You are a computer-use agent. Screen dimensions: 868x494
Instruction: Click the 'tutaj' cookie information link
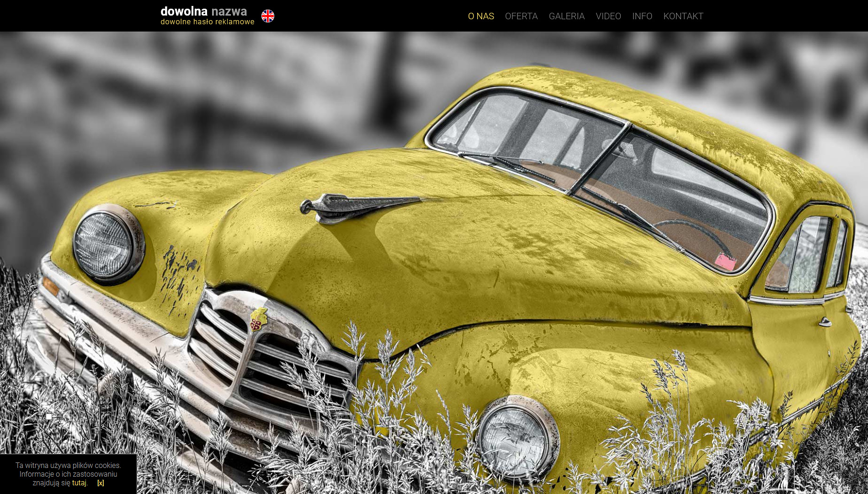(x=79, y=483)
